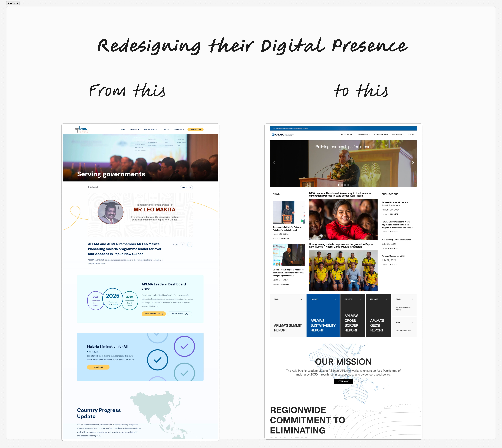
Task: Click READ MORE under Governor Juffa article
Action: [285, 238]
